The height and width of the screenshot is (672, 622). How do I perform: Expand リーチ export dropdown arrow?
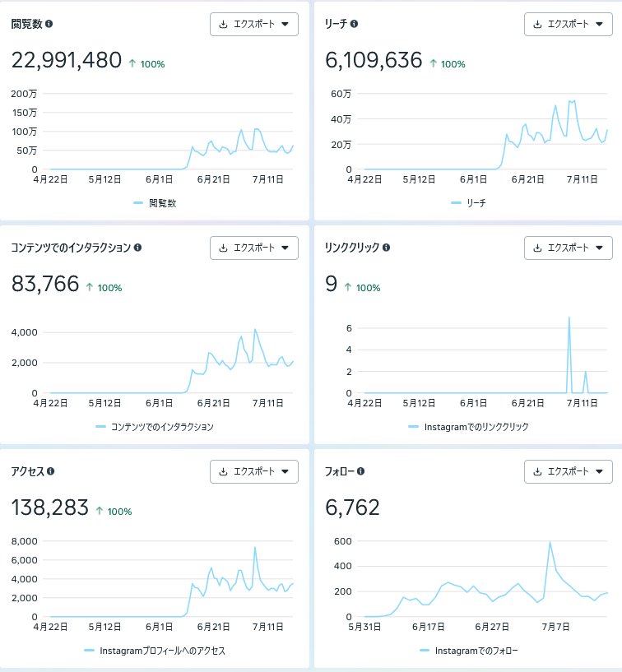tap(599, 25)
